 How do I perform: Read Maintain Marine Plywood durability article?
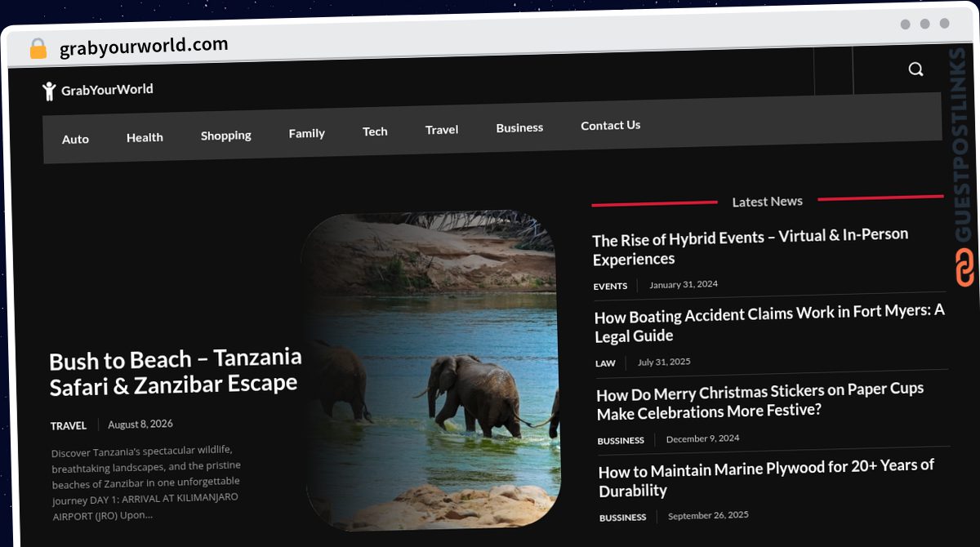pos(766,478)
